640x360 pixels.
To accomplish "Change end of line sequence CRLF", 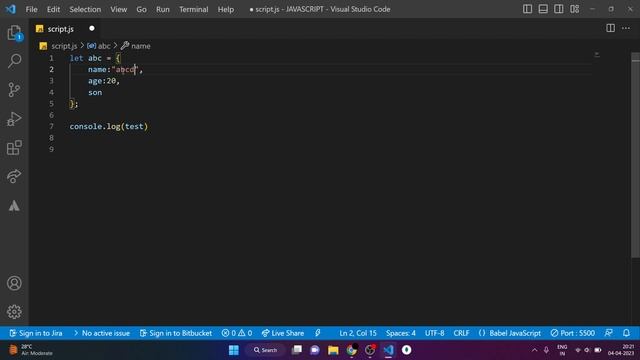I will [x=461, y=333].
